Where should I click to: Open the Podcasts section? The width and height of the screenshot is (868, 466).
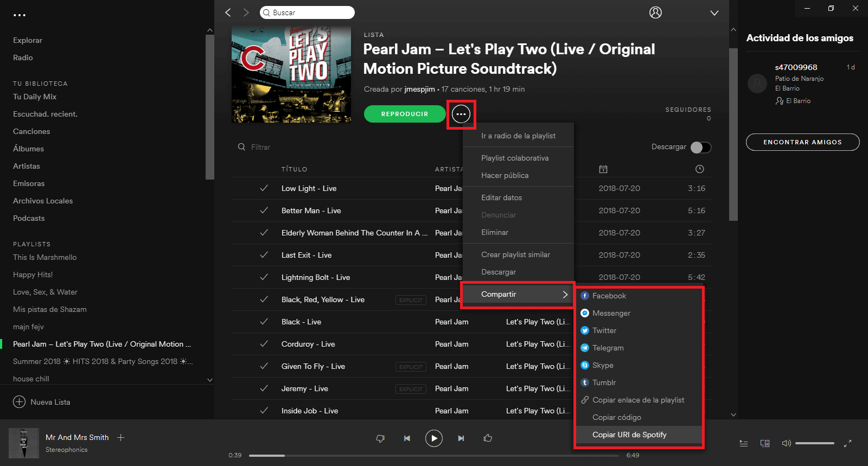[29, 218]
